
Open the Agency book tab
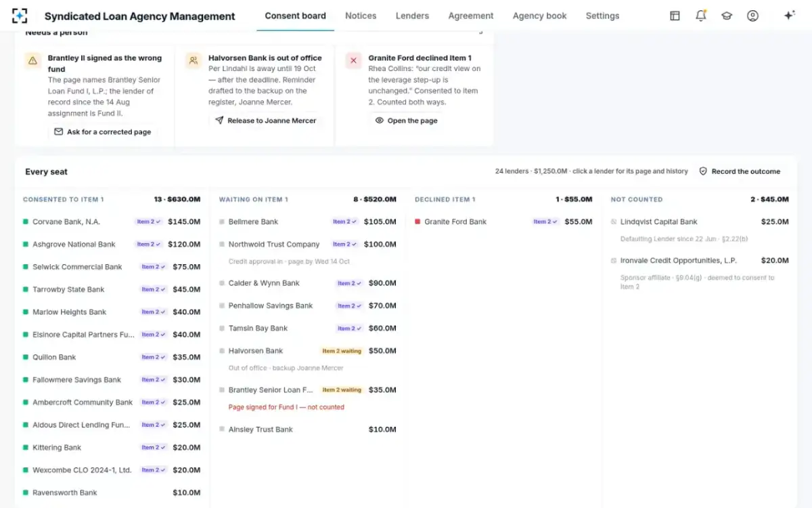[x=540, y=16]
